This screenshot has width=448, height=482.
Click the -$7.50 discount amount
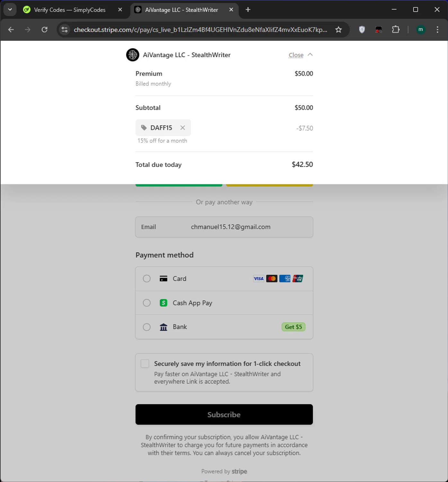pyautogui.click(x=304, y=128)
